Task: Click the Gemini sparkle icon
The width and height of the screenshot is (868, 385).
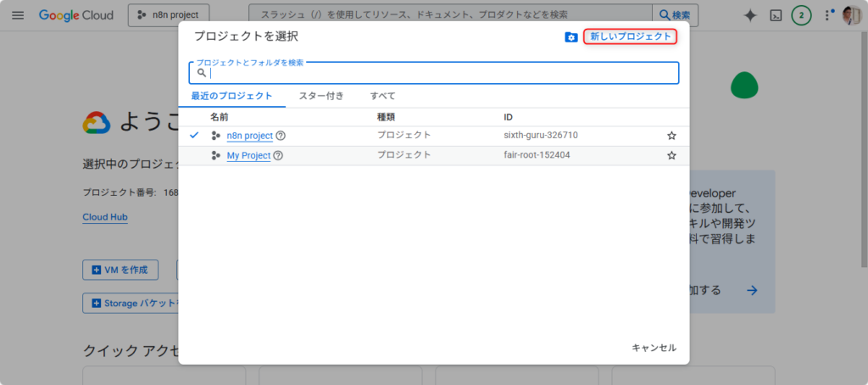Action: [x=750, y=15]
